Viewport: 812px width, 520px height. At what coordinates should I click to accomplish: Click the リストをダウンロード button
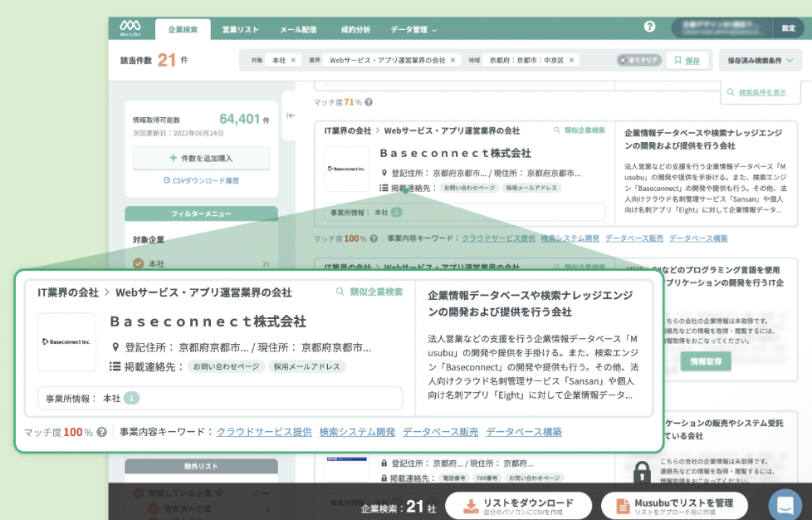pyautogui.click(x=518, y=506)
